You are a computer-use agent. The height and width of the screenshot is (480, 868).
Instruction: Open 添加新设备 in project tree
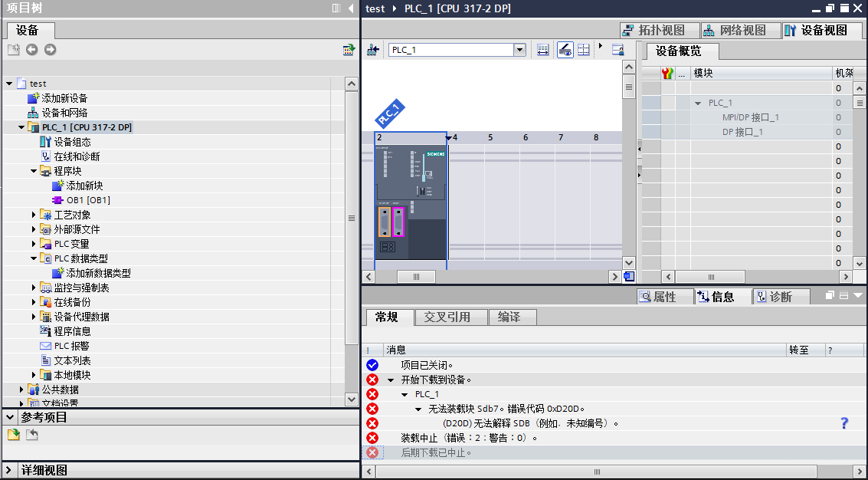[x=64, y=98]
